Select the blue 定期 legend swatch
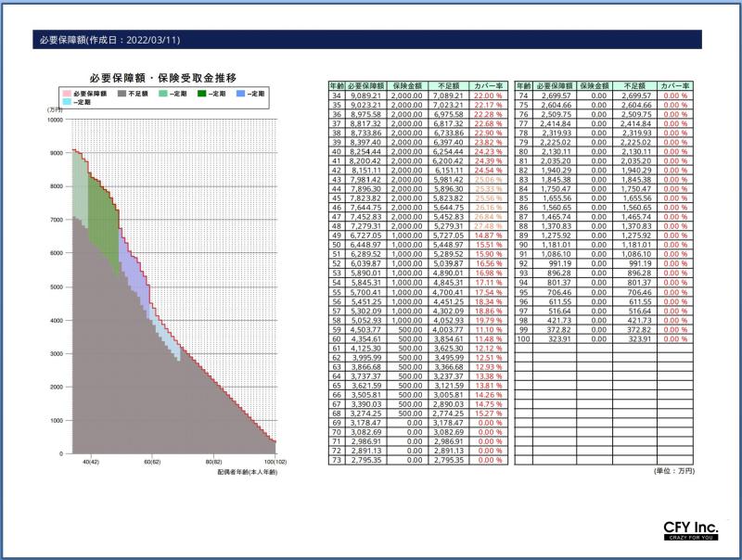The height and width of the screenshot is (560, 742). (240, 94)
